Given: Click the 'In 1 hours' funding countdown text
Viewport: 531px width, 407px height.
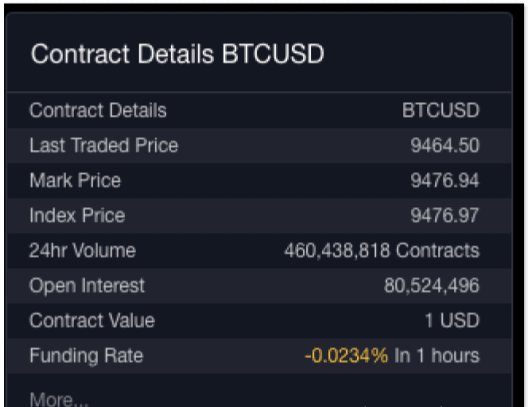Looking at the screenshot, I should [437, 356].
